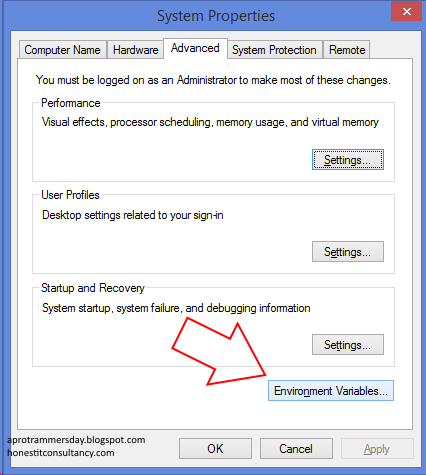
Task: Click the greyed-out Apply button
Action: 377,449
